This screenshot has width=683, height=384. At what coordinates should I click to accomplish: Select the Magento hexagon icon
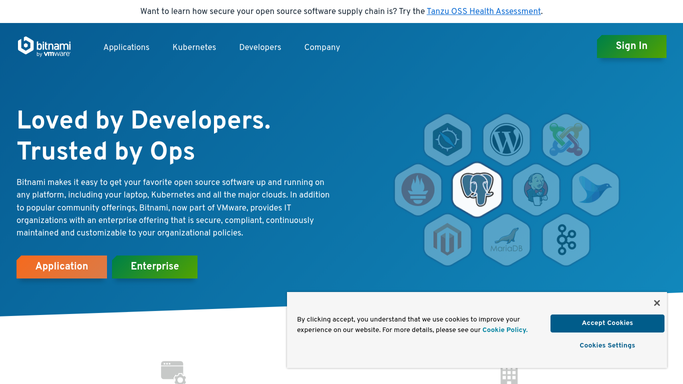click(x=447, y=240)
